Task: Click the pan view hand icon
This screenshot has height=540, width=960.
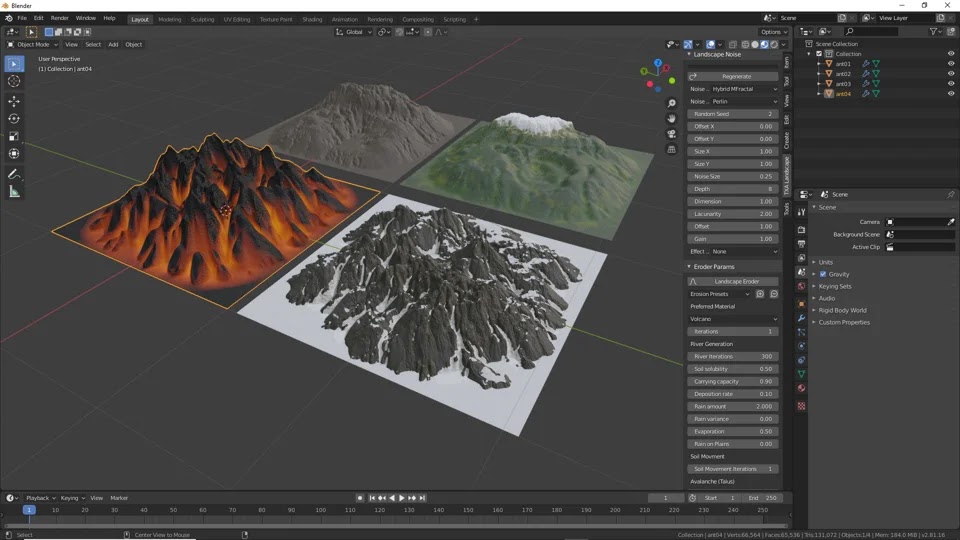Action: (x=672, y=119)
